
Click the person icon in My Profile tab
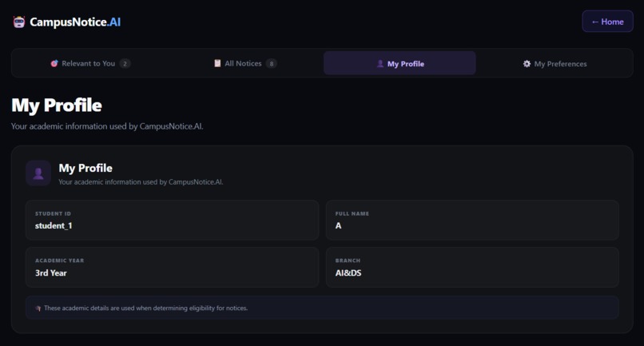click(380, 64)
